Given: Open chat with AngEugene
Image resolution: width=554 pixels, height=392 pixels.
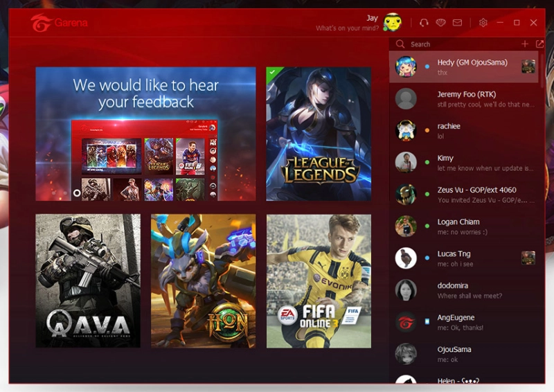Looking at the screenshot, I should 464,321.
